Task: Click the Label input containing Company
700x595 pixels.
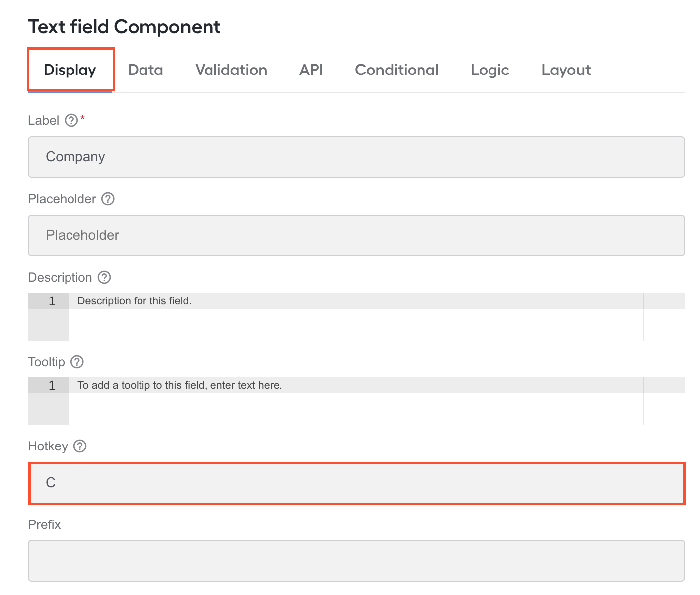Action: click(x=356, y=157)
